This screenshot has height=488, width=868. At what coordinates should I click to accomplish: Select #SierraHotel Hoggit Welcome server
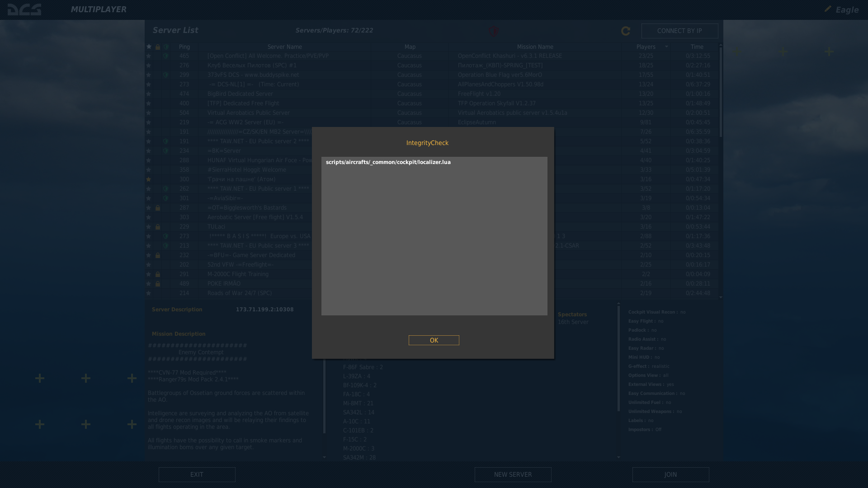(x=246, y=170)
